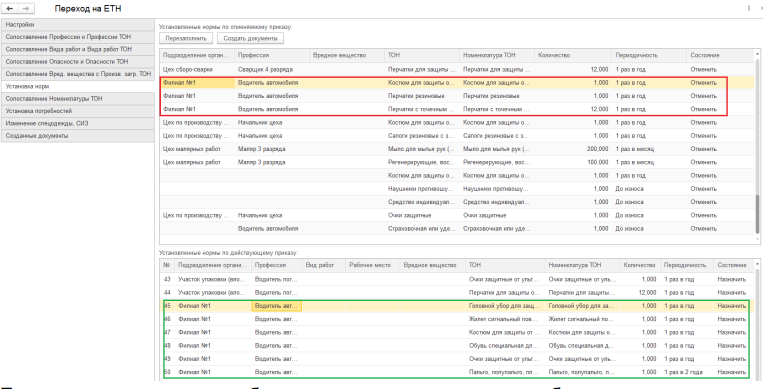Open Сопоставление Номенклатуры ТОН section
Viewport: 774px width, 389px height.
coord(78,99)
